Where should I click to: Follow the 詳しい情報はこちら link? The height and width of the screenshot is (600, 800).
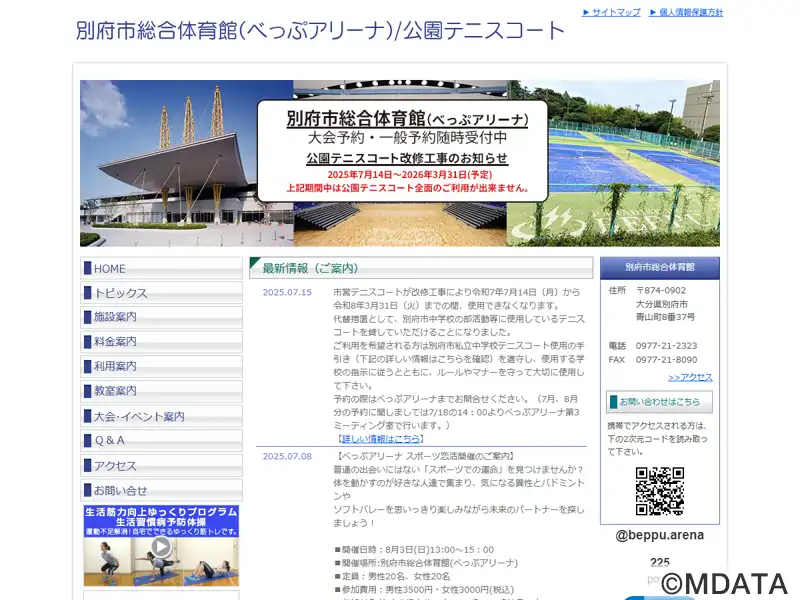pos(381,439)
